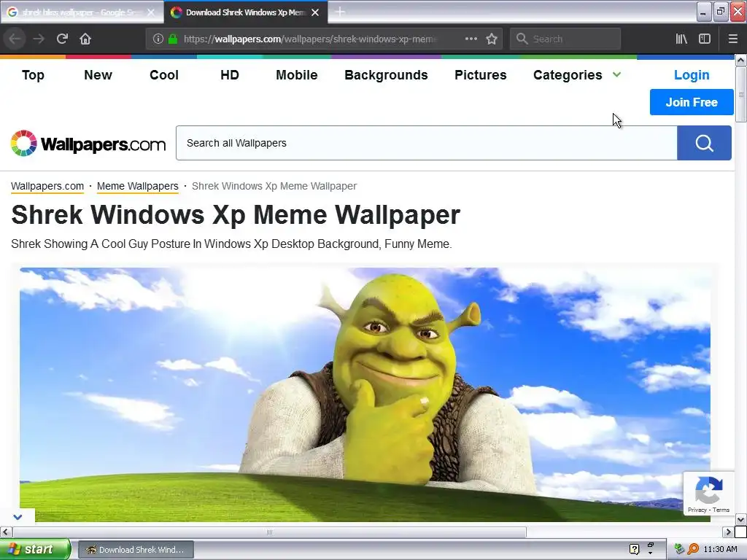Click the blue down chevron at bottom left
The height and width of the screenshot is (560, 747).
coord(18,517)
